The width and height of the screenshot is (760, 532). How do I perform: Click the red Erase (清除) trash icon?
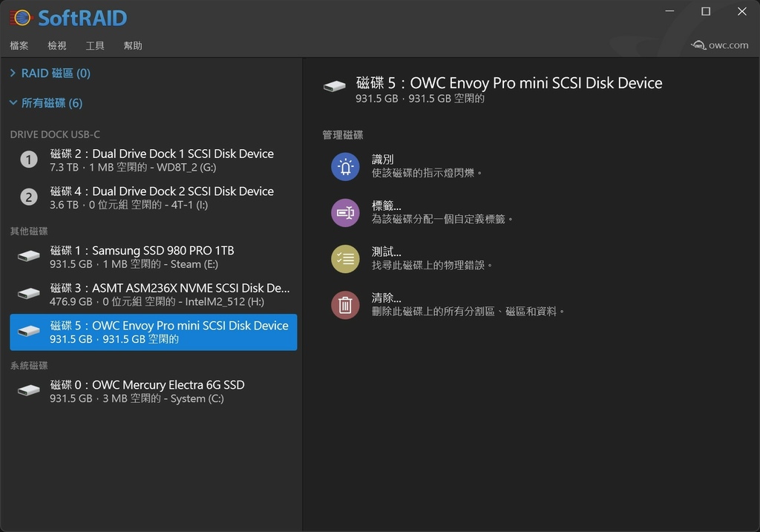click(x=345, y=305)
